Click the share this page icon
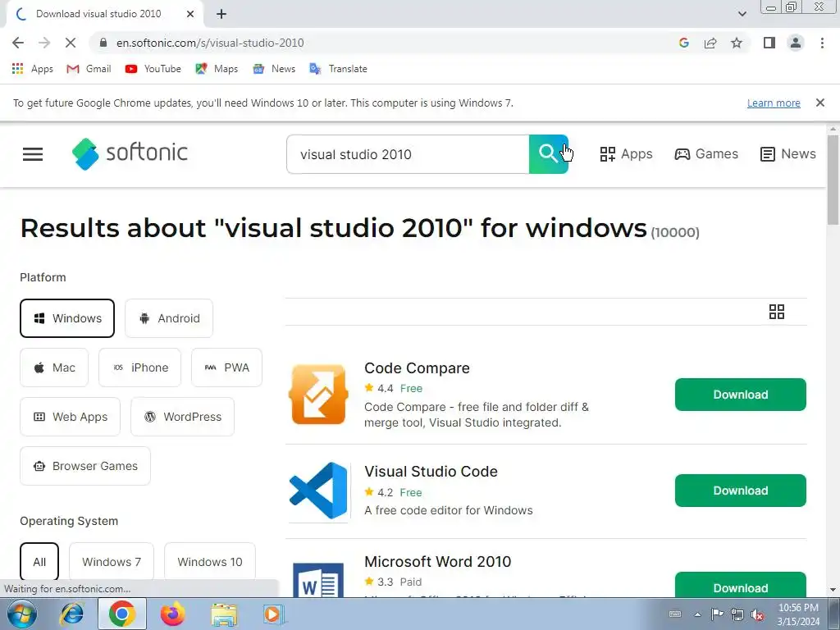840x630 pixels. pos(710,43)
